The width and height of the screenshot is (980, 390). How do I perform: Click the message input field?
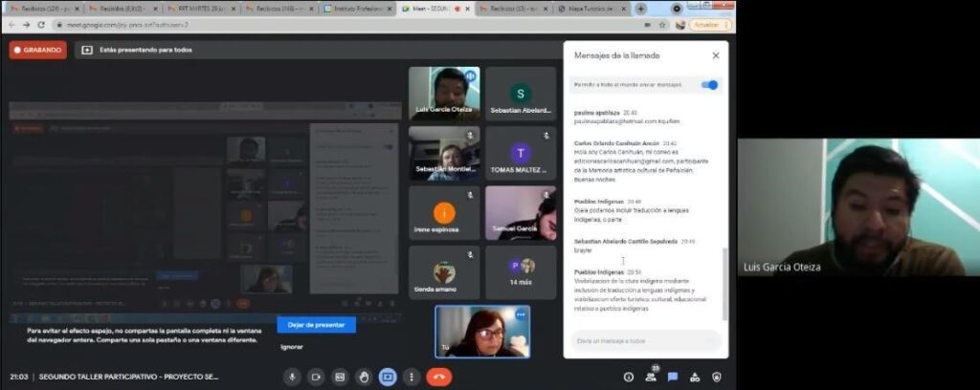[643, 341]
